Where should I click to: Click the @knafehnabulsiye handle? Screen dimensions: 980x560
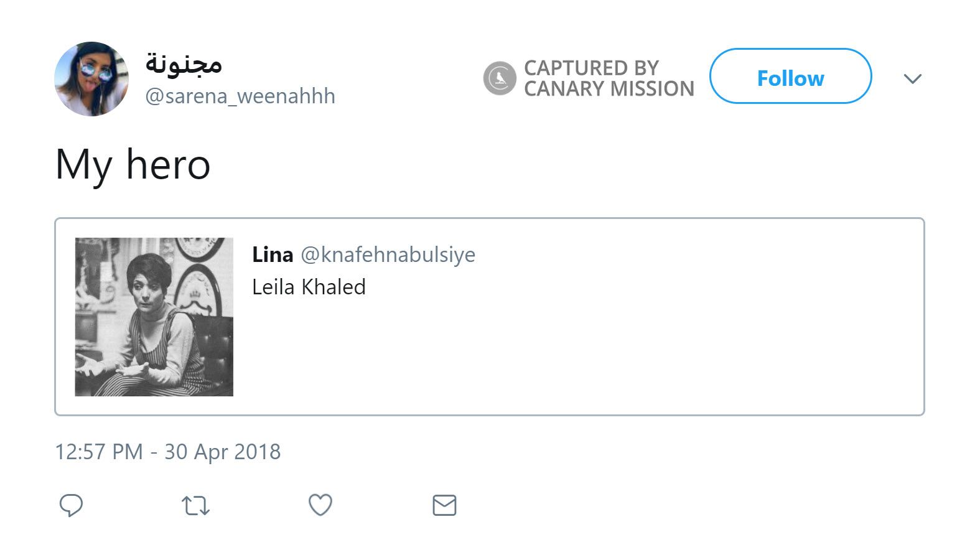pyautogui.click(x=388, y=254)
